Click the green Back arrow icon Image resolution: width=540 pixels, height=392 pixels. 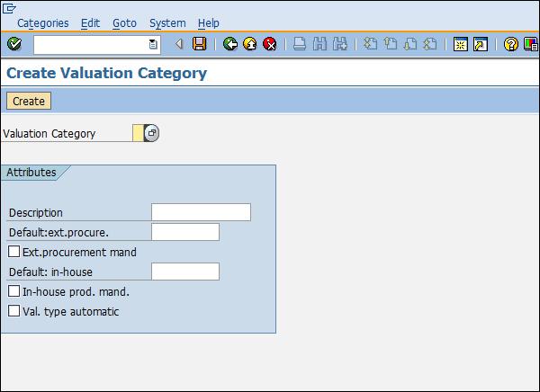click(230, 44)
